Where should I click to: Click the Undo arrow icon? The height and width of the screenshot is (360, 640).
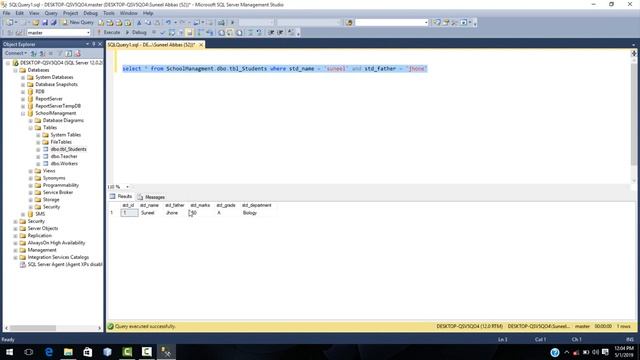168,22
